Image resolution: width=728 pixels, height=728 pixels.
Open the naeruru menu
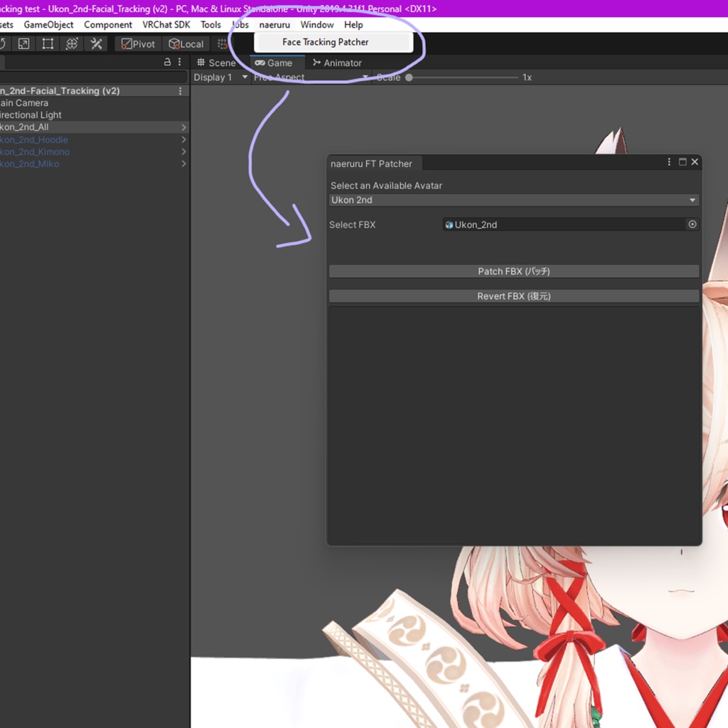(x=274, y=24)
